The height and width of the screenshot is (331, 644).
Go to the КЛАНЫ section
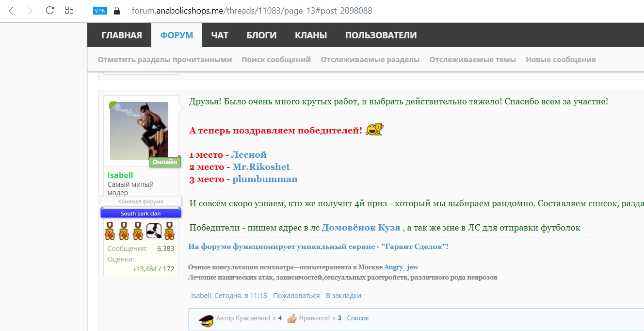[x=311, y=35]
